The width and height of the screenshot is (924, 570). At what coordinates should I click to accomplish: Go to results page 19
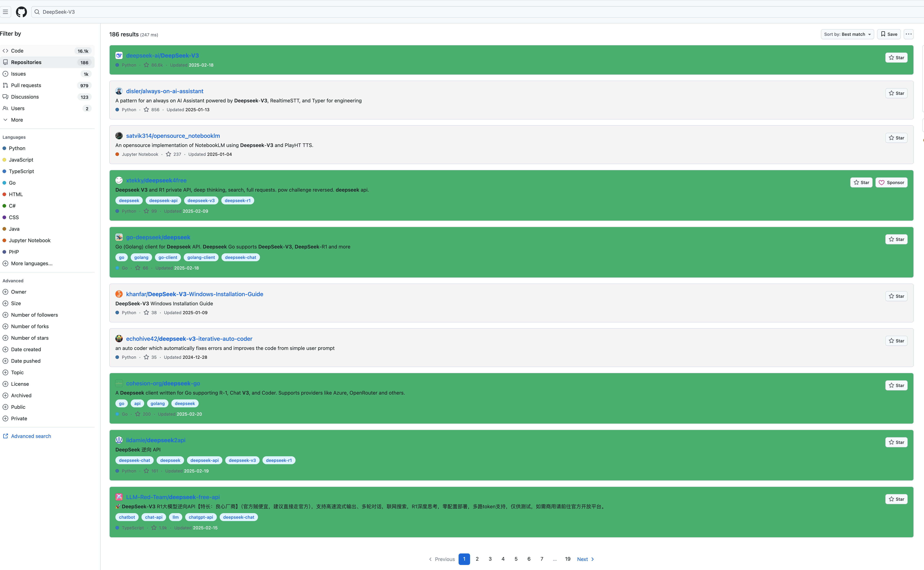pos(568,559)
